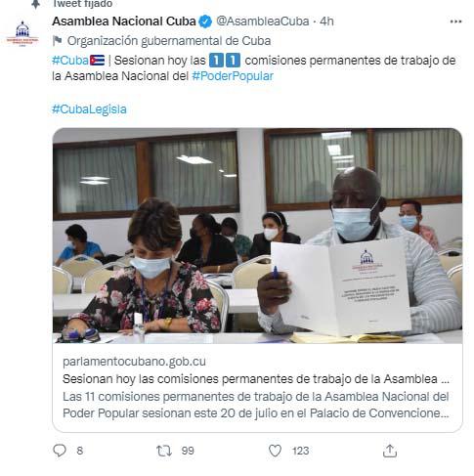Viewport: 474px width, 476px height.
Task: Click the 123 likes count
Action: 300,451
